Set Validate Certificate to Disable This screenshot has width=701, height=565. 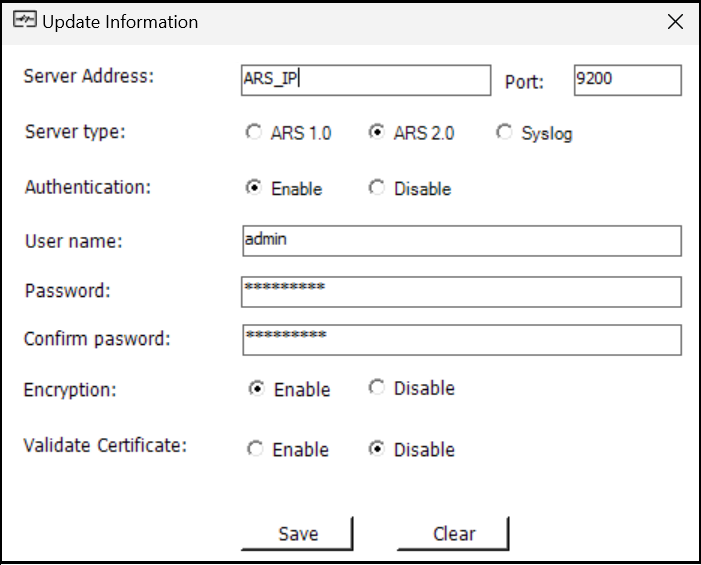(377, 449)
